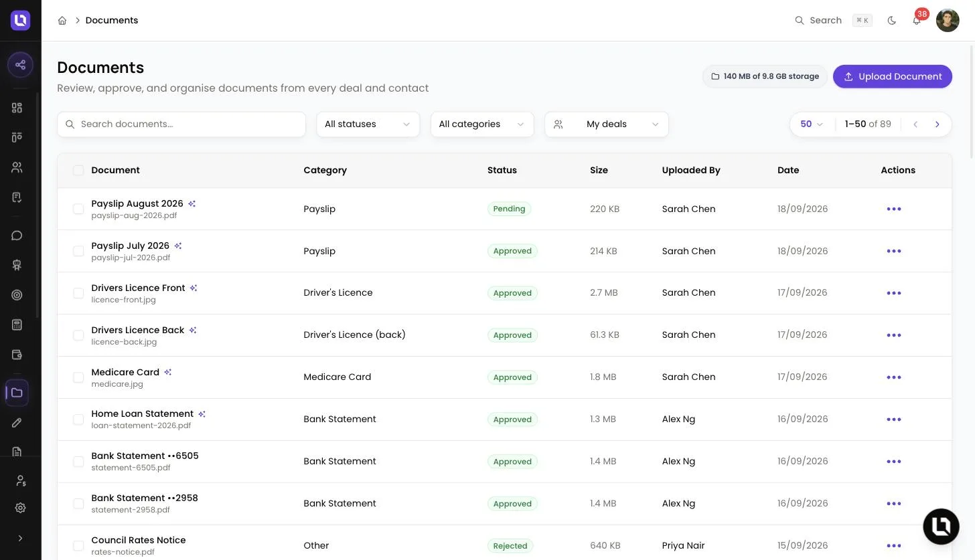
Task: Open the kanban board icon in sidebar
Action: (x=17, y=137)
